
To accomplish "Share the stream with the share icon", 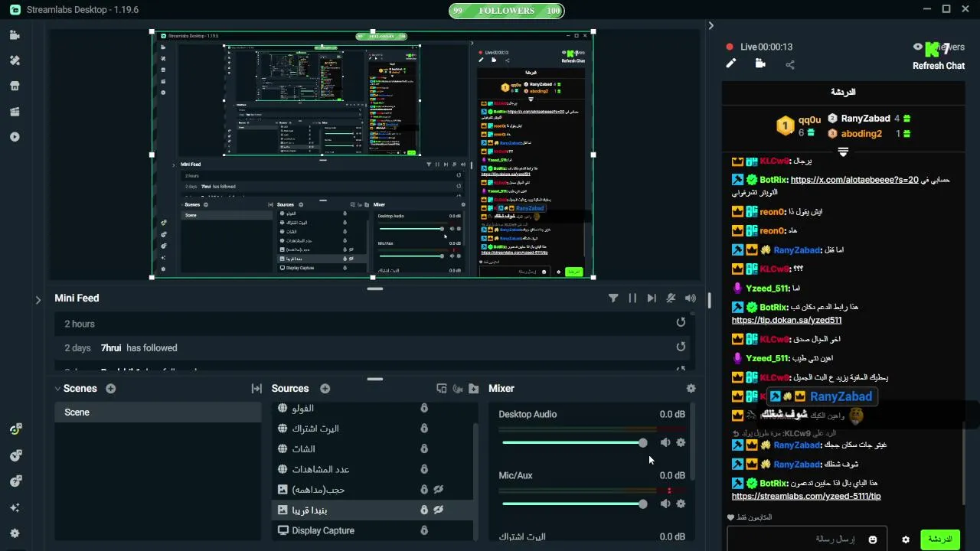I will pyautogui.click(x=790, y=64).
